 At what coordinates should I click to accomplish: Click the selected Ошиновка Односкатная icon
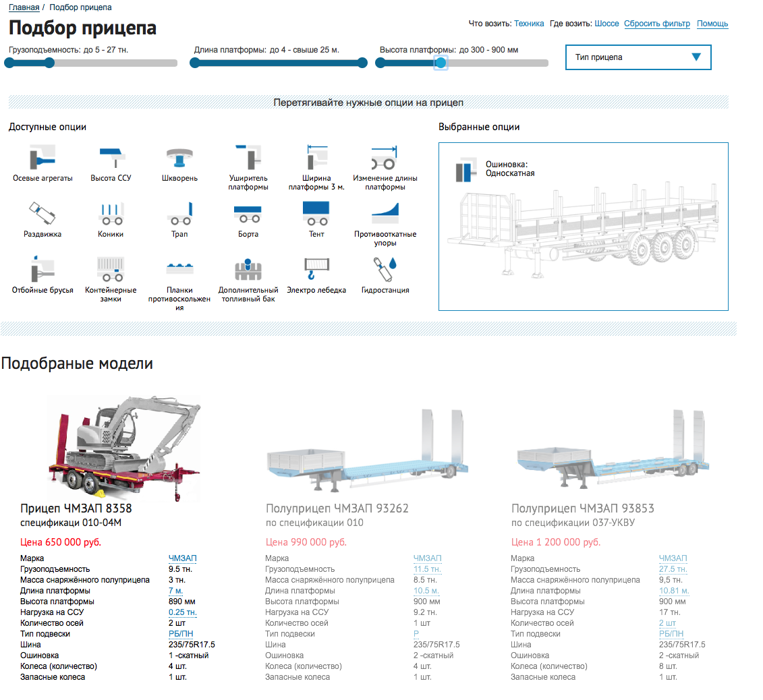click(465, 170)
